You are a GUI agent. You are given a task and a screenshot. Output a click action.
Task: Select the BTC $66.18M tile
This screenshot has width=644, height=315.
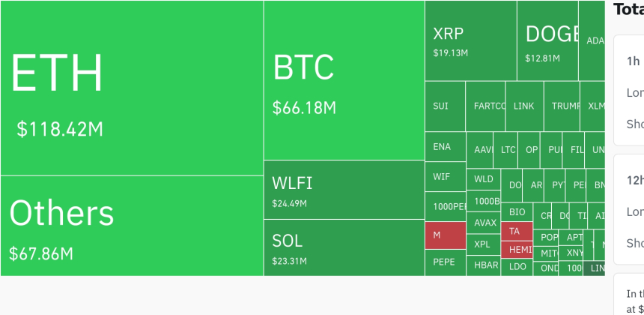[x=344, y=79]
